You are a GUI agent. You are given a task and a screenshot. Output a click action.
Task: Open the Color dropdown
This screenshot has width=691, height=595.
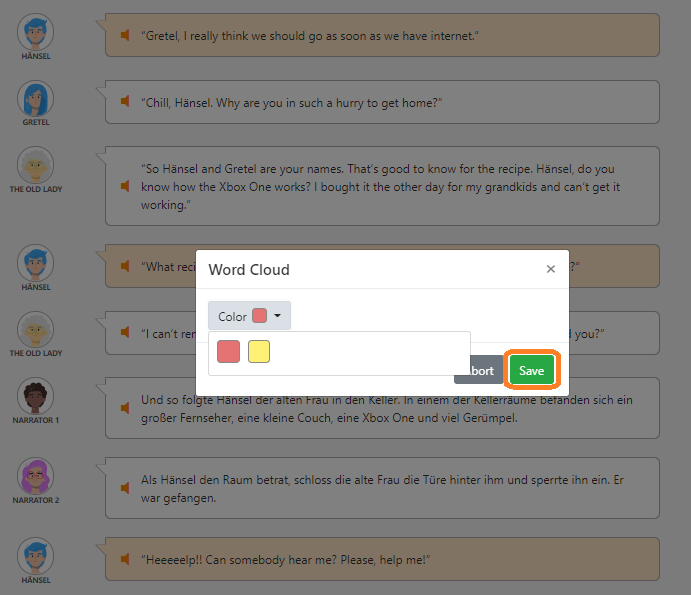[x=249, y=316]
